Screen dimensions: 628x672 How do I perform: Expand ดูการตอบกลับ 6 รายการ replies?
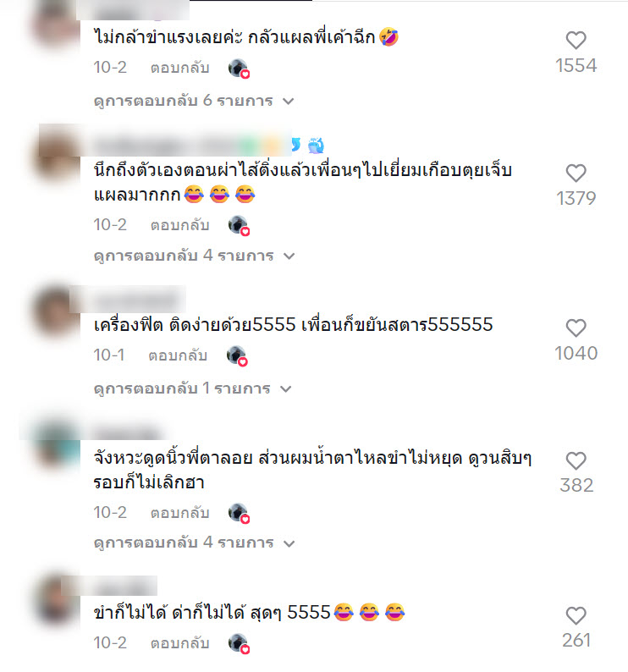point(194,101)
